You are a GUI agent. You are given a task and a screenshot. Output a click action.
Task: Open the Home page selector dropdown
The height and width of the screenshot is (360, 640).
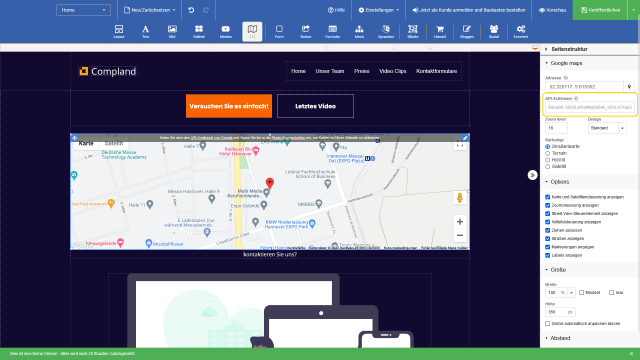point(83,10)
